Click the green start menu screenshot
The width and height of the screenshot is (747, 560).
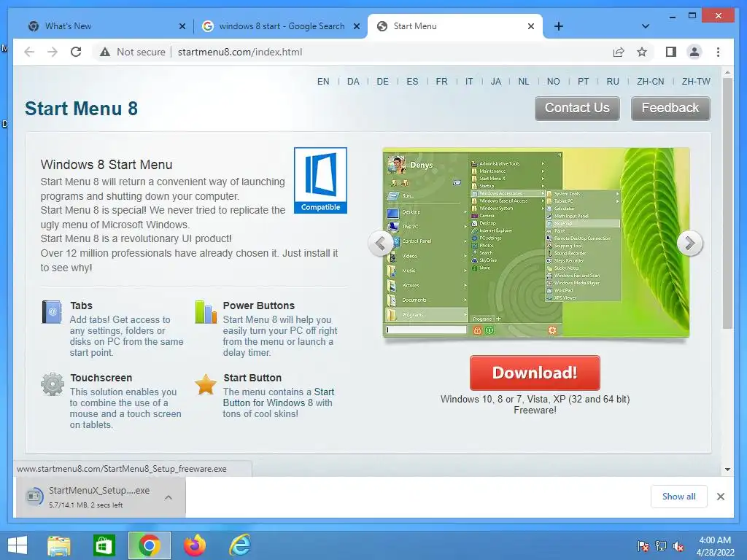click(536, 243)
